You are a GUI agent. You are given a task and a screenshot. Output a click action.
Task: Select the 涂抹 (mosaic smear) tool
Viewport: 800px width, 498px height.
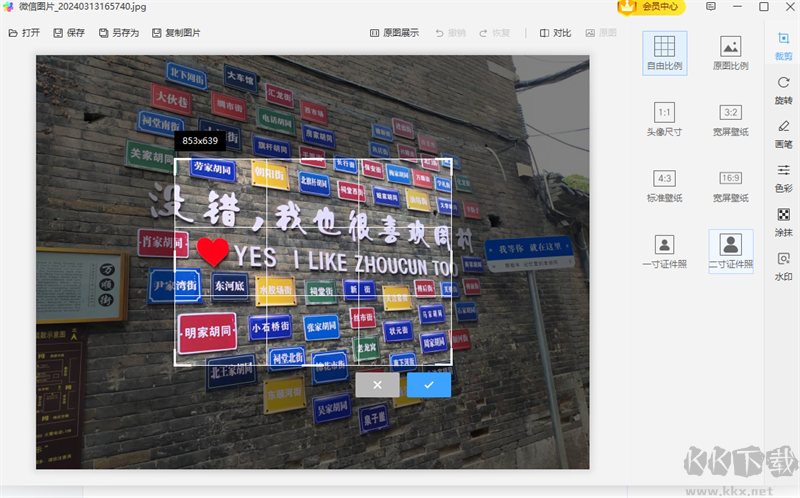783,220
